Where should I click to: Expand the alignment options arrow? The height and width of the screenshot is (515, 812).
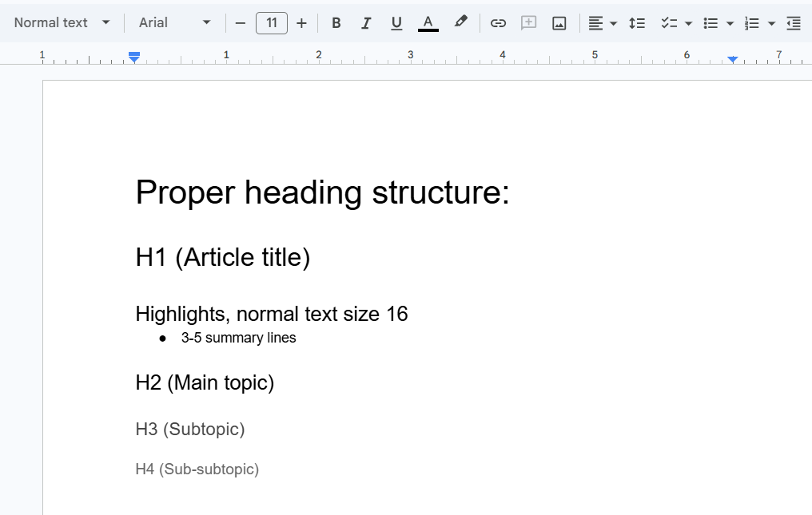point(614,24)
